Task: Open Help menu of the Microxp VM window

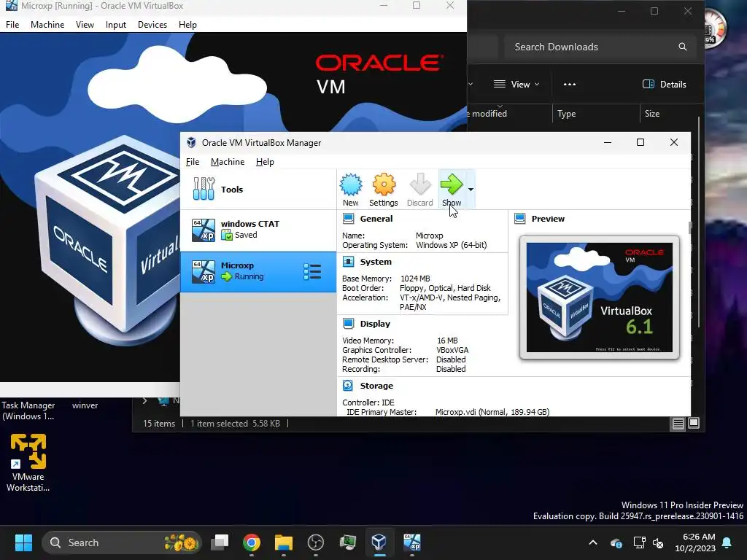Action: [x=187, y=25]
